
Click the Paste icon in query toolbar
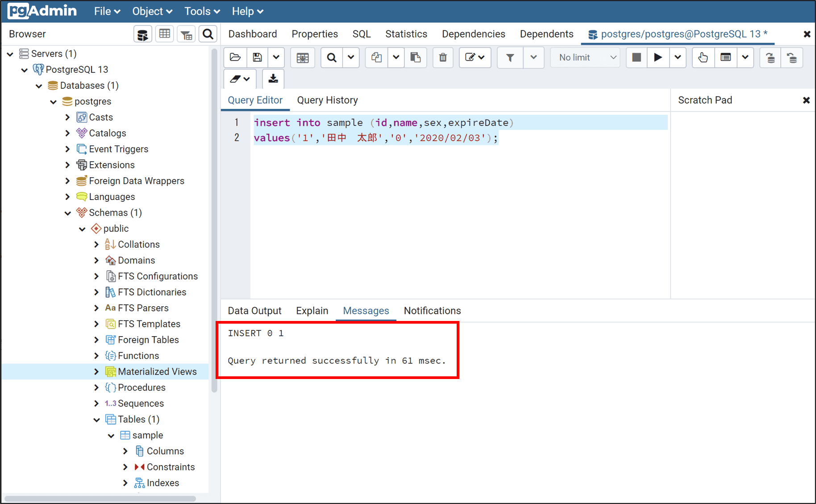416,58
